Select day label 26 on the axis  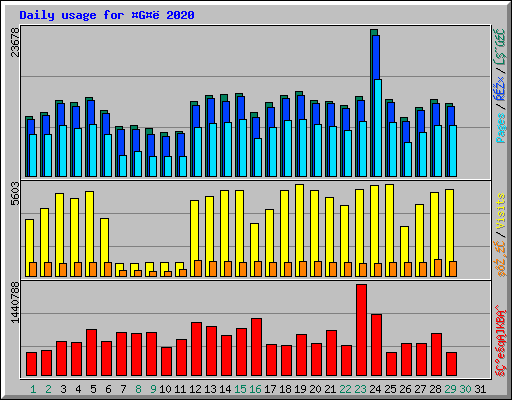[x=405, y=389]
